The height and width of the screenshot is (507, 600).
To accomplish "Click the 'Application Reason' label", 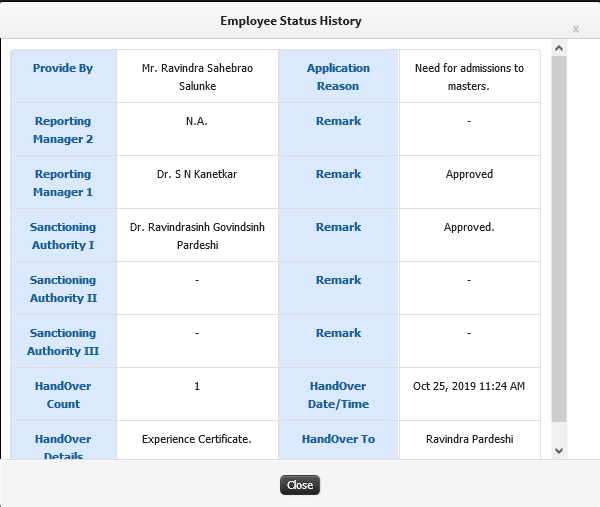I will [338, 77].
